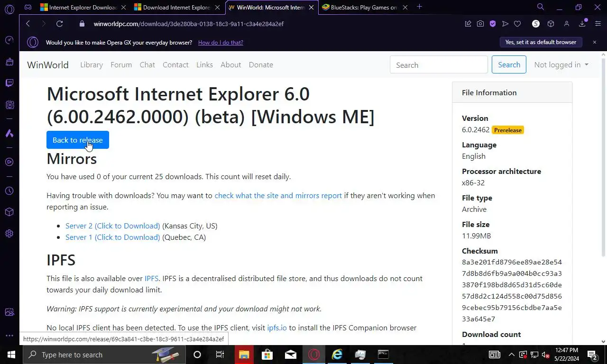
Task: Open the IPFS link
Action: pyautogui.click(x=152, y=279)
